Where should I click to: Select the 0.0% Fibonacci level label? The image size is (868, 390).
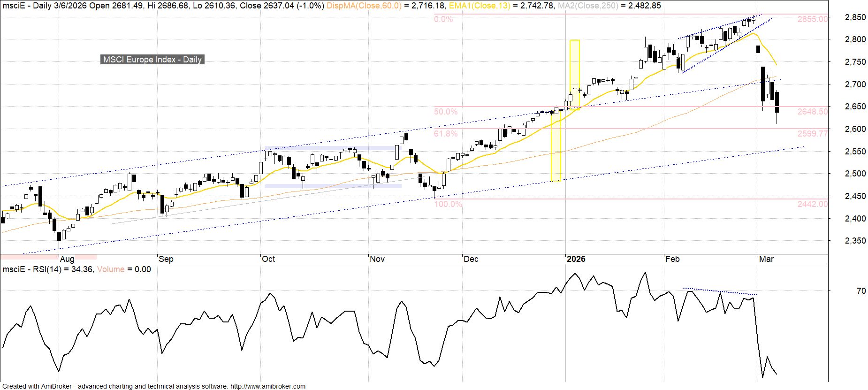[x=443, y=19]
